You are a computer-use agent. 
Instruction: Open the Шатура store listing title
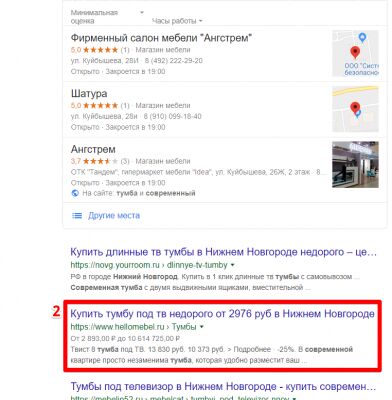click(89, 93)
